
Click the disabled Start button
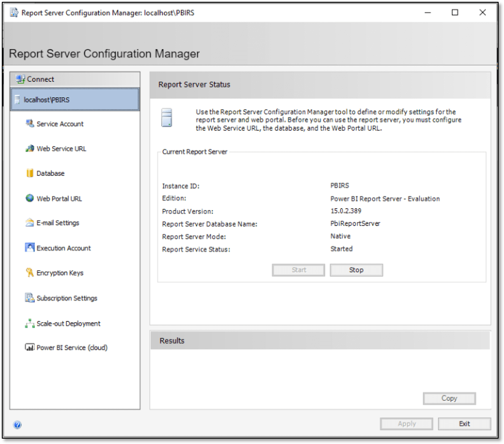click(x=298, y=270)
